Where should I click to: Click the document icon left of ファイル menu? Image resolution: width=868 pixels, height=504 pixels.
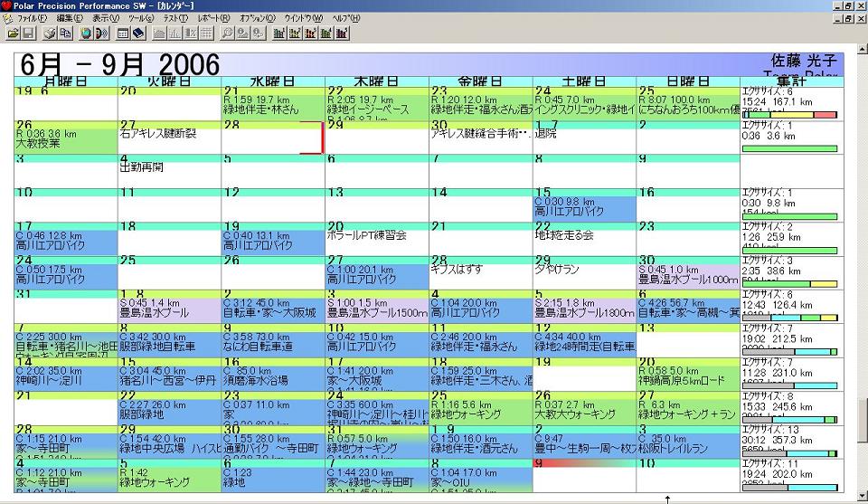[x=7, y=18]
